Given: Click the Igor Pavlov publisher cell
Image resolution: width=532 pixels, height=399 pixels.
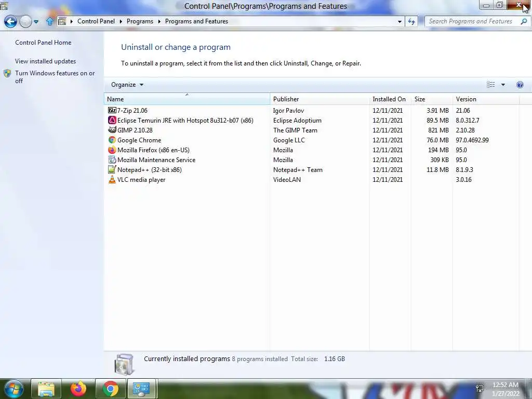Looking at the screenshot, I should 288,110.
